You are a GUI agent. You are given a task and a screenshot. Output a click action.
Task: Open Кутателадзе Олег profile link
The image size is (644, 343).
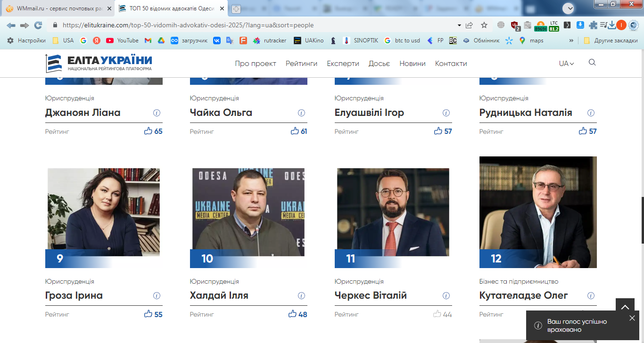click(x=524, y=296)
